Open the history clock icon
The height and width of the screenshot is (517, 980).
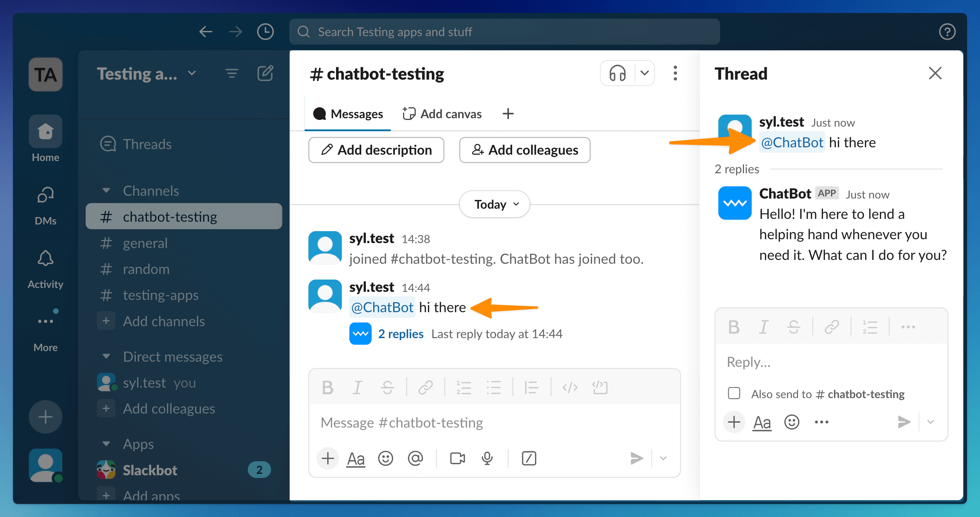point(265,32)
